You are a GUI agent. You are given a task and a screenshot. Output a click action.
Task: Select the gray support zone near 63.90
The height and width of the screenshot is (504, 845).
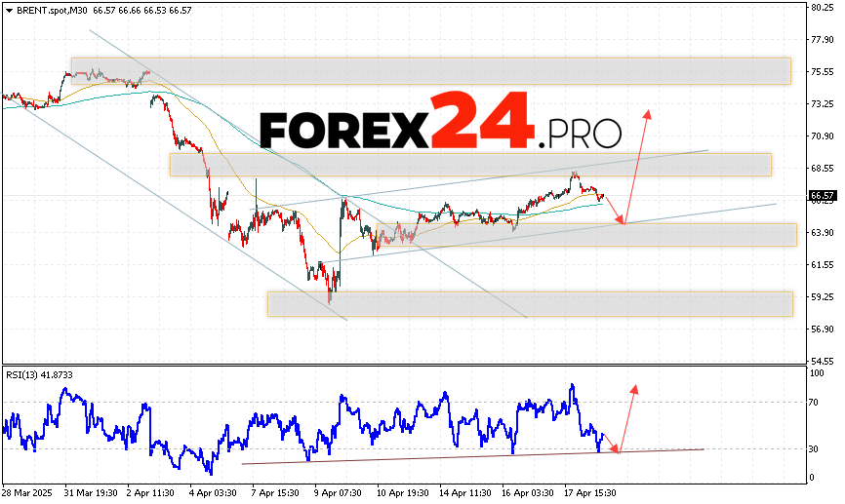coord(585,235)
